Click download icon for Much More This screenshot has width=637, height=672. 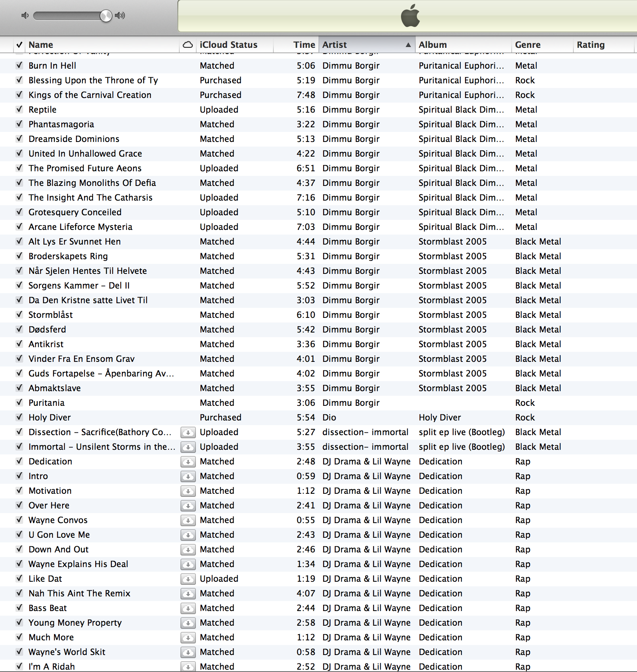tap(188, 638)
